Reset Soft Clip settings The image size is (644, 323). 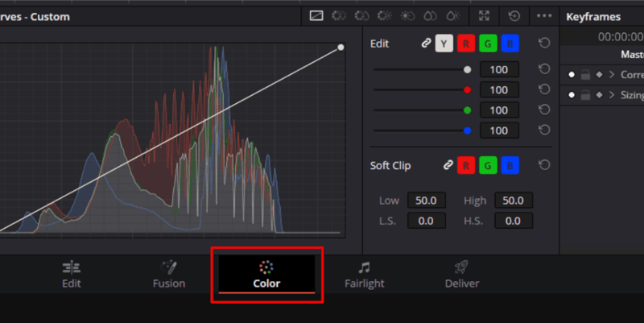coord(544,165)
